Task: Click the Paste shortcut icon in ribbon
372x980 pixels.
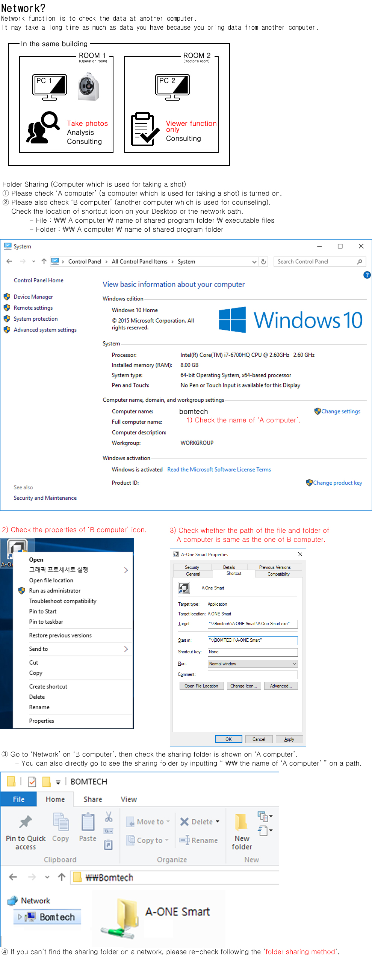Action: pyautogui.click(x=109, y=845)
